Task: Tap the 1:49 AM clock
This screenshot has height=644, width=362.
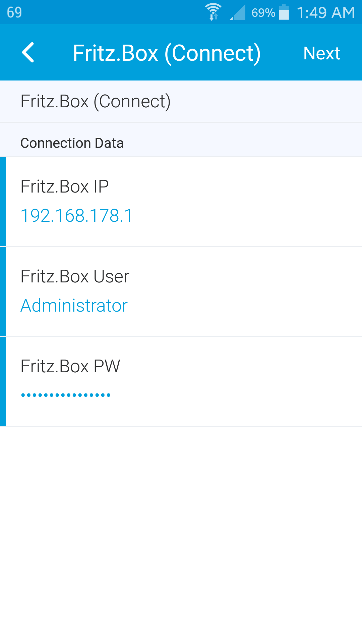Action: pos(326,13)
